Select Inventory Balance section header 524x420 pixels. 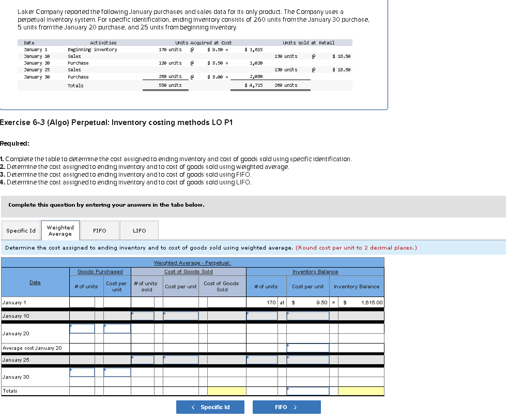point(315,272)
